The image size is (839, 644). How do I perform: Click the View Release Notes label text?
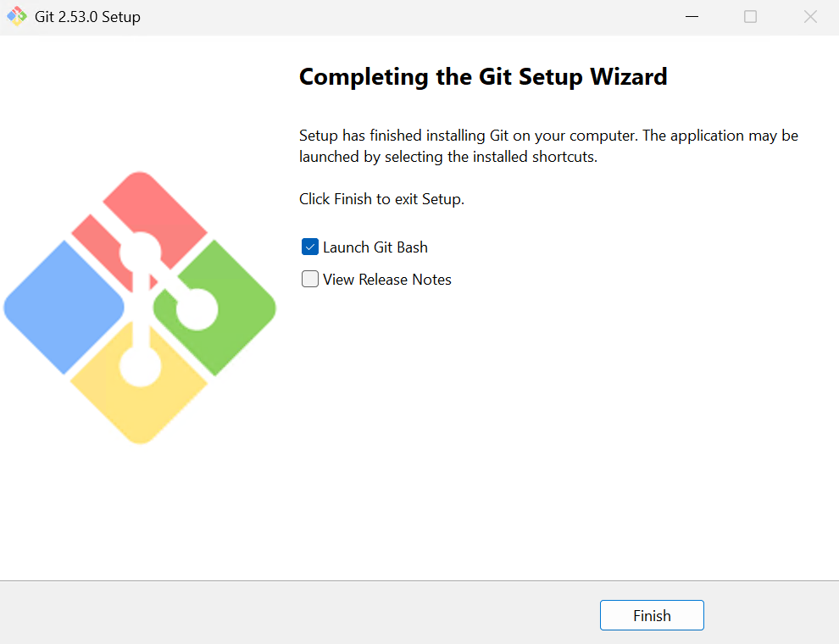tap(386, 279)
